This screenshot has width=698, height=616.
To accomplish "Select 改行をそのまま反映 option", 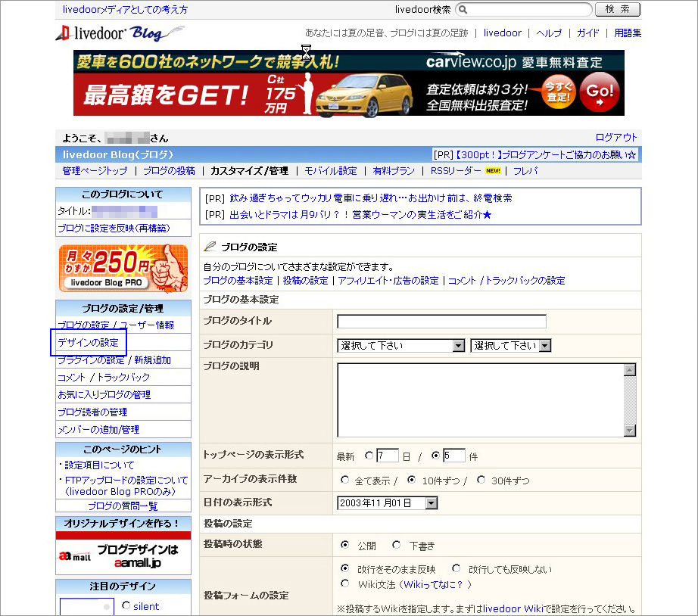I will tap(344, 568).
